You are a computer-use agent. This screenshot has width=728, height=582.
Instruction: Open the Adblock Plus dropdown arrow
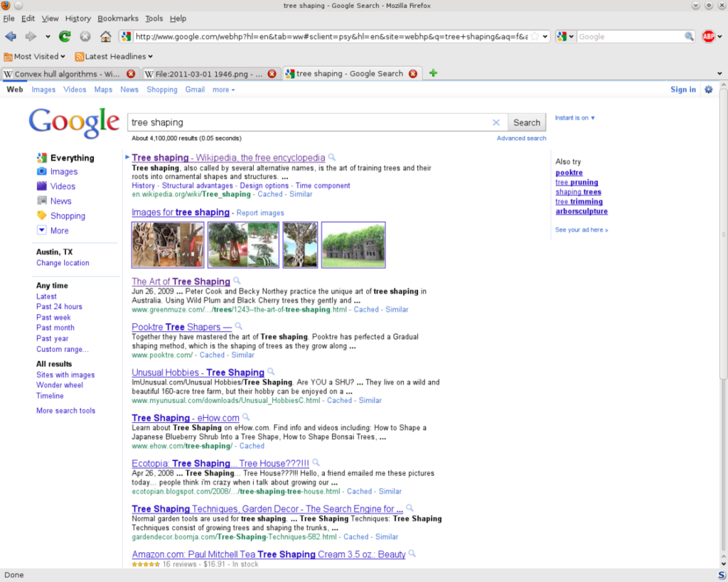pyautogui.click(x=720, y=36)
